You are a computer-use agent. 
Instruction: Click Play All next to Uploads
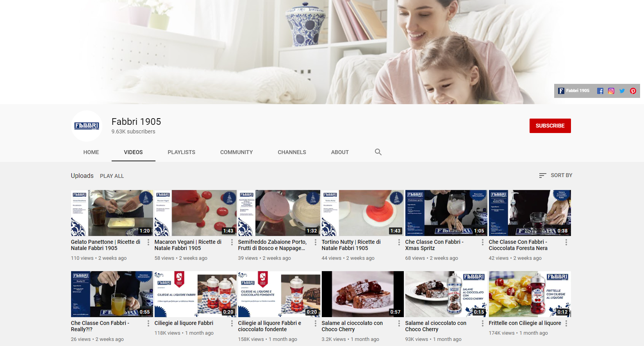112,176
